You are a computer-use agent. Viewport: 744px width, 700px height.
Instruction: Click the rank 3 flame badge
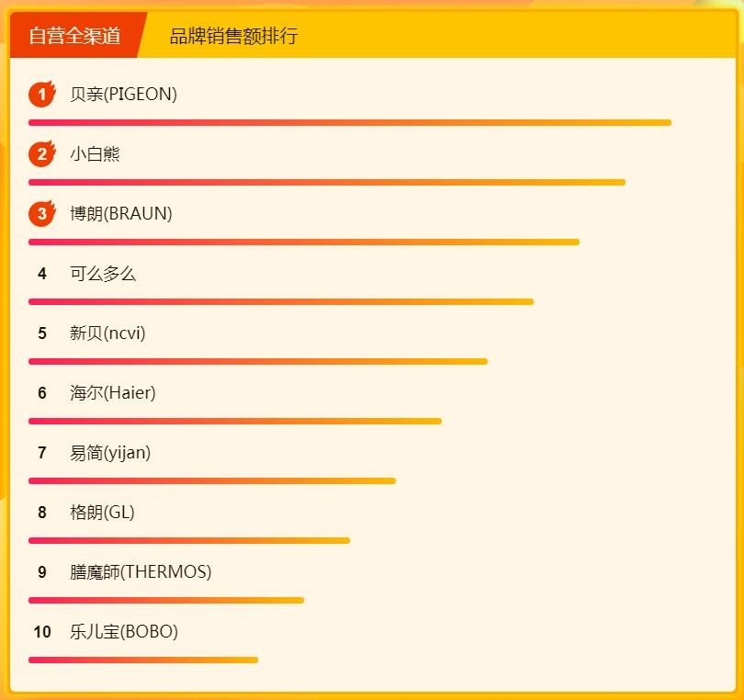click(x=42, y=214)
